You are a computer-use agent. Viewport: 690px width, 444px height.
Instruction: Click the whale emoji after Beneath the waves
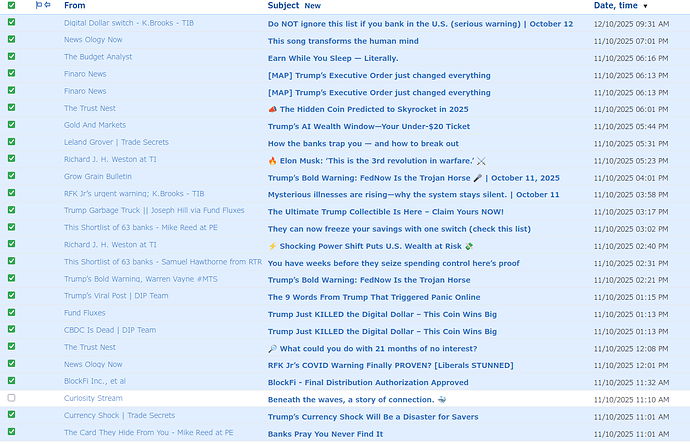point(443,398)
